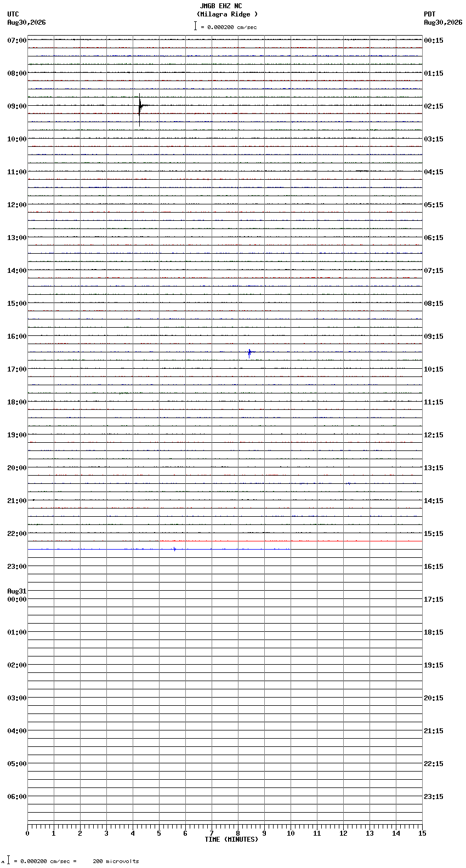Click the 16:15 PDT time label
The image size is (466, 868).
click(434, 567)
